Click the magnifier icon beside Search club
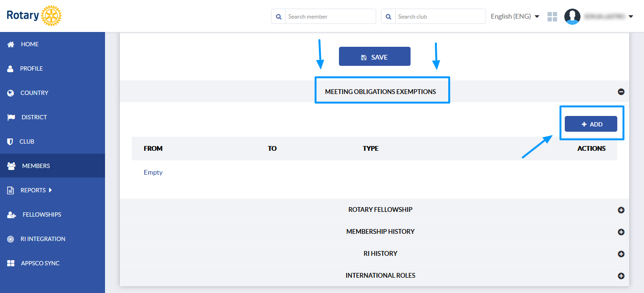 click(389, 17)
